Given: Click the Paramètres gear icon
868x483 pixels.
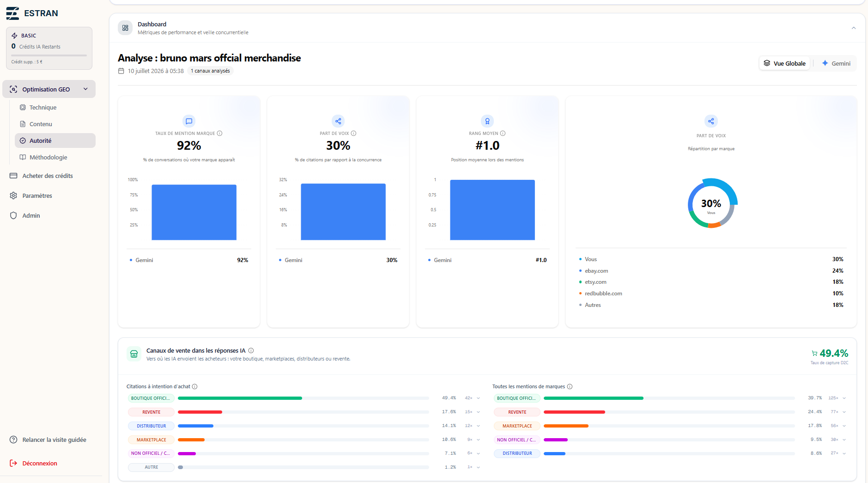Looking at the screenshot, I should [13, 196].
